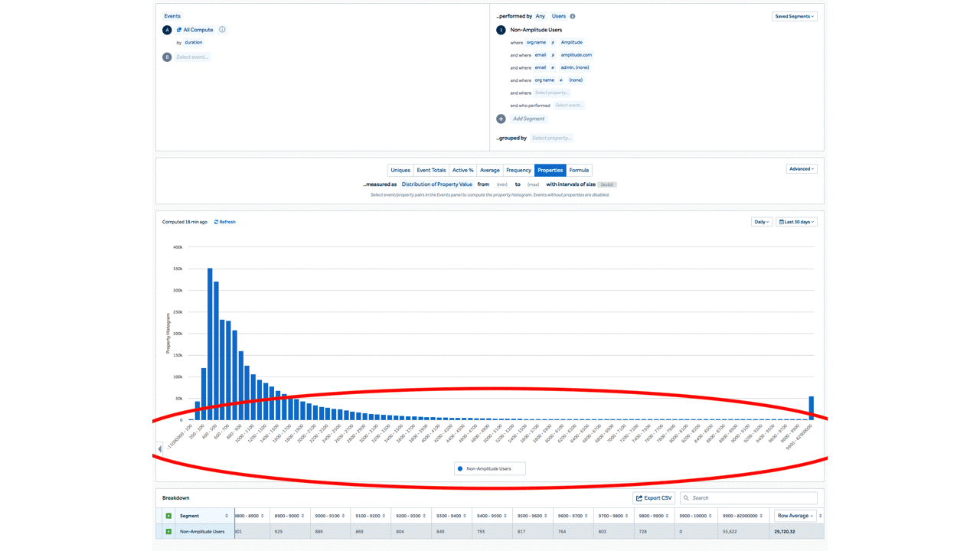
Task: Click the event A badge icon
Action: pos(167,30)
